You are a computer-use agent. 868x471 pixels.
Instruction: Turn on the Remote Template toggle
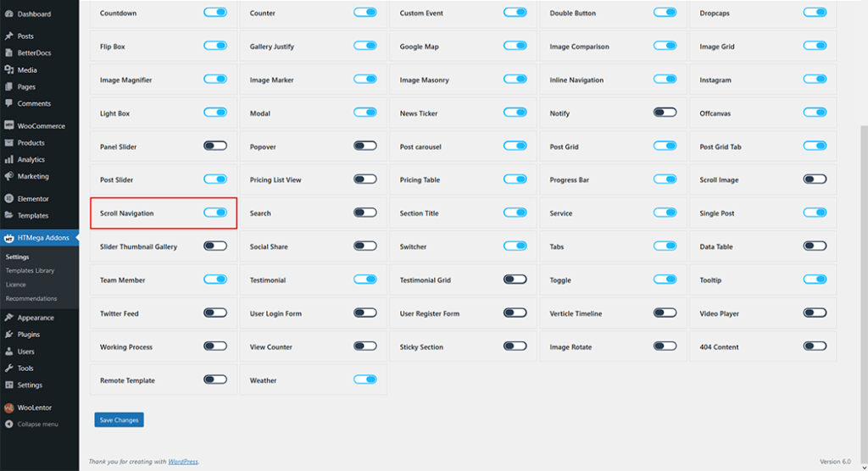(215, 380)
